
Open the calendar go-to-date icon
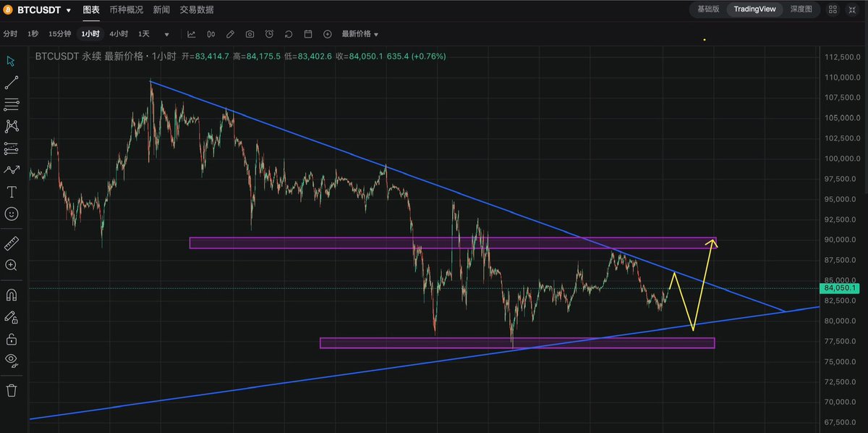pos(308,34)
